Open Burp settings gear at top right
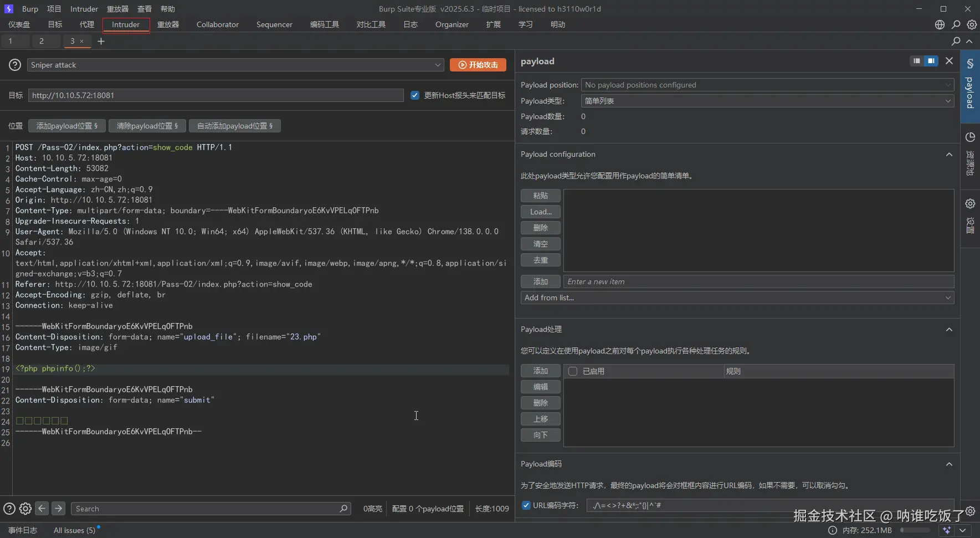The image size is (980, 538). click(x=972, y=24)
